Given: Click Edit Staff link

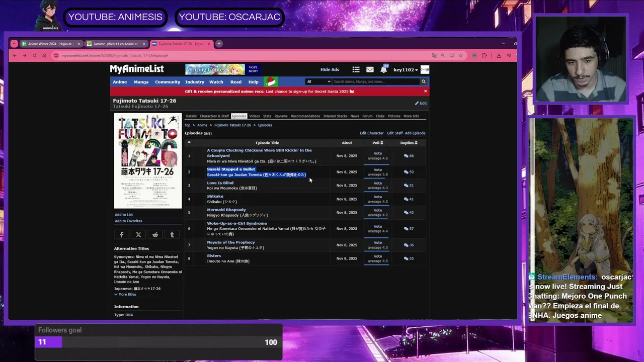Looking at the screenshot, I should tap(394, 133).
